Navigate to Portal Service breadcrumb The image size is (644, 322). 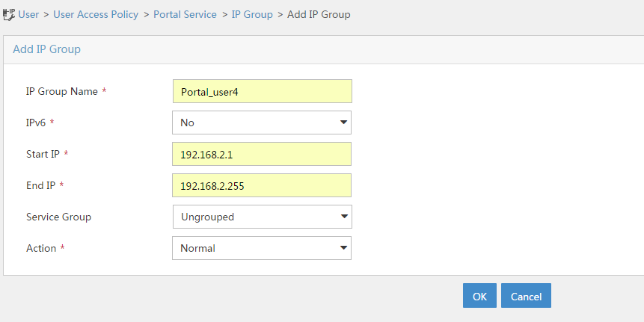(185, 14)
